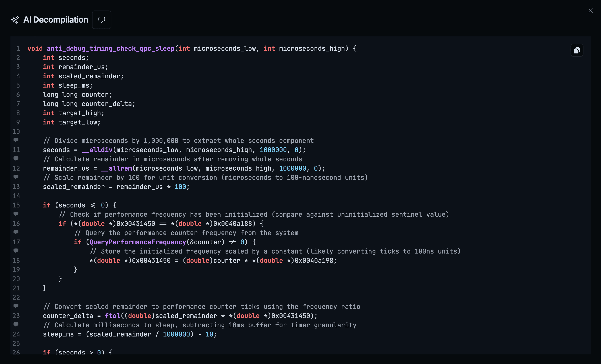
Task: Click 'int seconds;' declaration on line 2
Action: pos(66,58)
